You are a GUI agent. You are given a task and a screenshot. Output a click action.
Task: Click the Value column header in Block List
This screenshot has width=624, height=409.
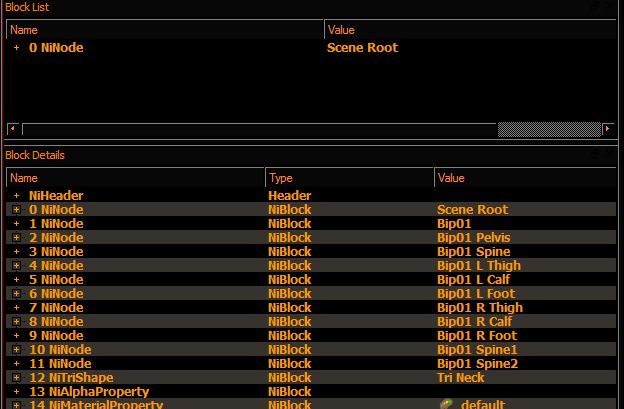(x=470, y=30)
